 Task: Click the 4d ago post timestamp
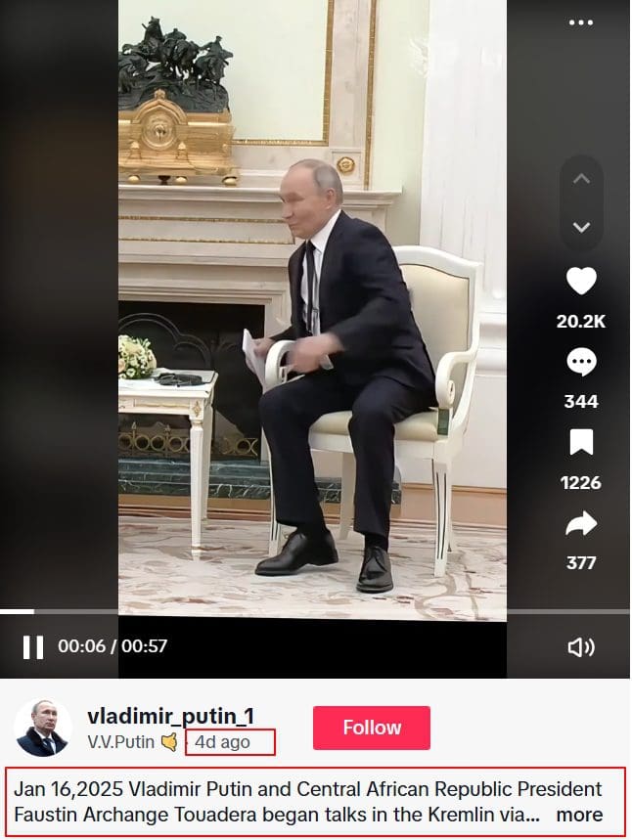point(222,742)
